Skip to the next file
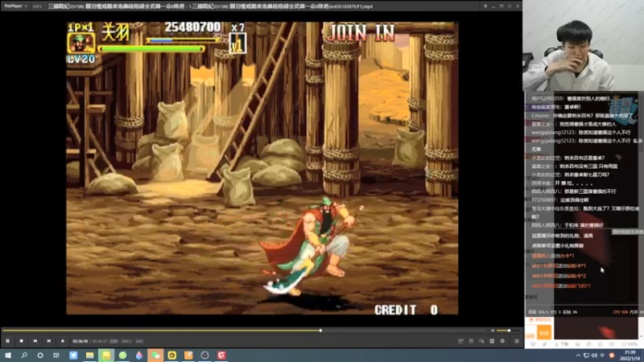This screenshot has height=362, width=644. (x=49, y=341)
